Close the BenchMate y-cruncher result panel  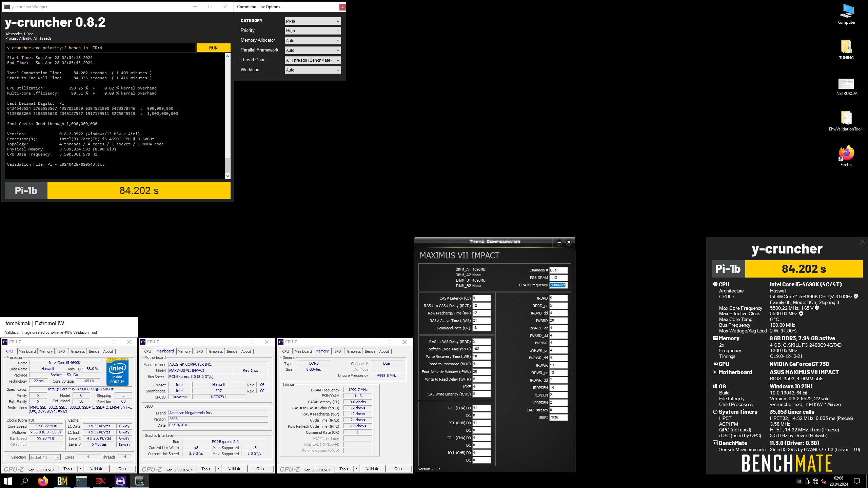click(x=863, y=242)
